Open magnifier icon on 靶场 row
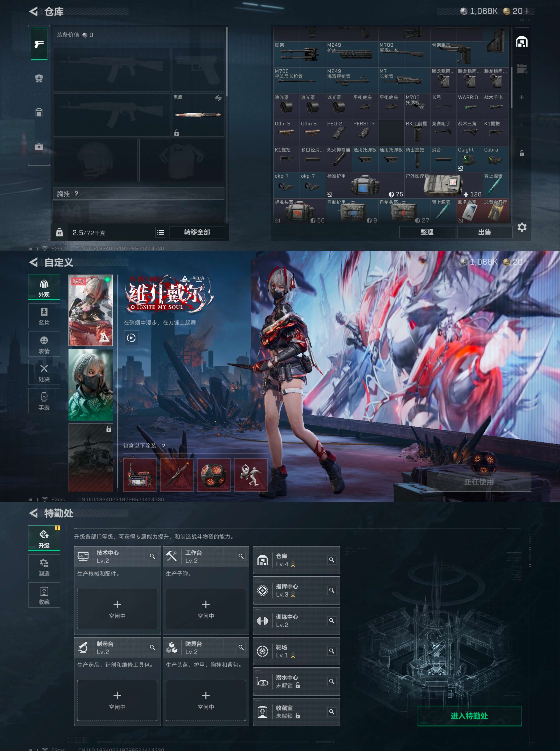 tap(332, 651)
